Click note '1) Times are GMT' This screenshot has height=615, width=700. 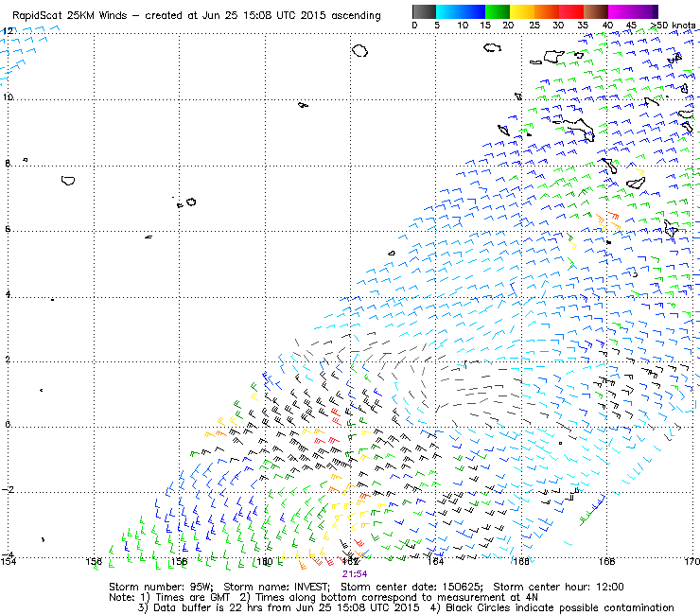point(185,598)
